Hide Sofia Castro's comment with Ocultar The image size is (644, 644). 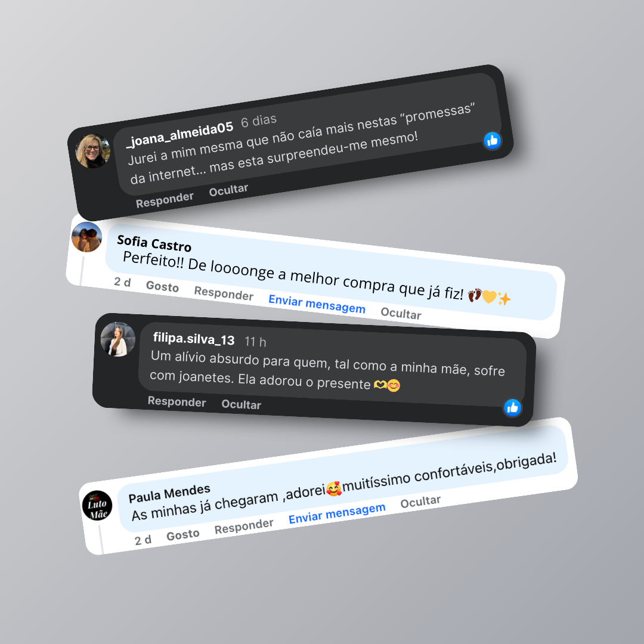pos(401,314)
